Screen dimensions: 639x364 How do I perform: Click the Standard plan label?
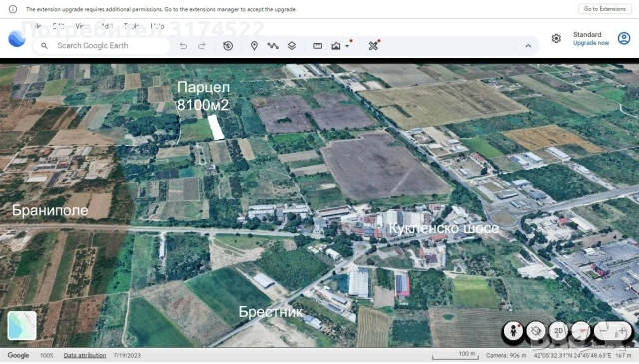587,35
